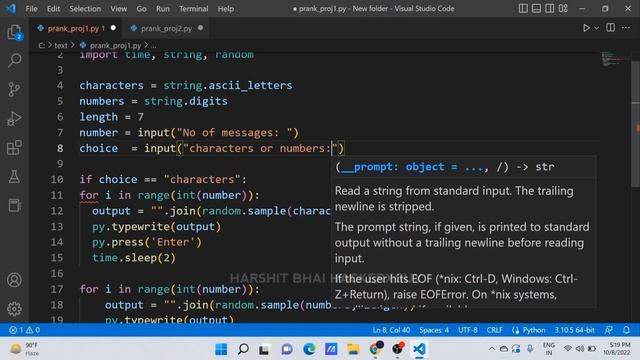Screen dimensions: 640x360
Task: Close the unsaved prank_proj1.py tab dot
Action: tap(113, 28)
